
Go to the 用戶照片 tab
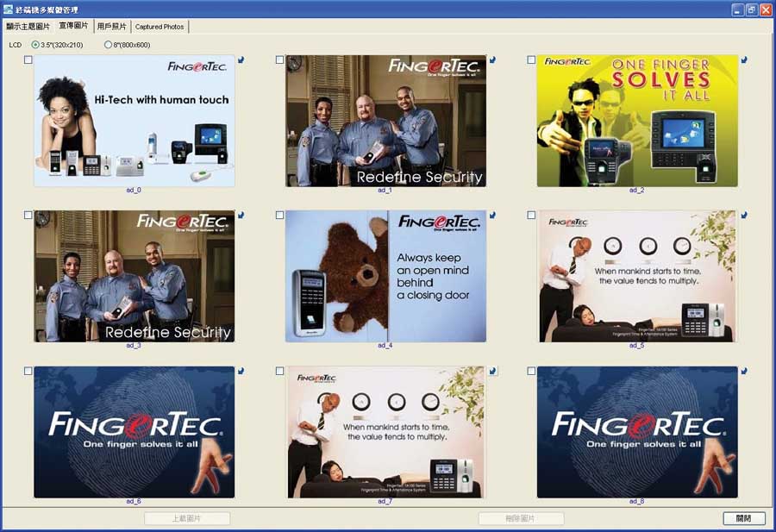tap(112, 26)
